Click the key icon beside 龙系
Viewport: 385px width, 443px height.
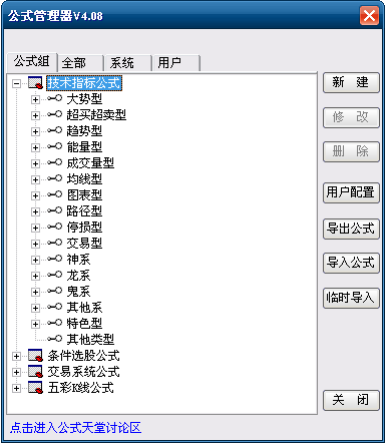coord(55,275)
